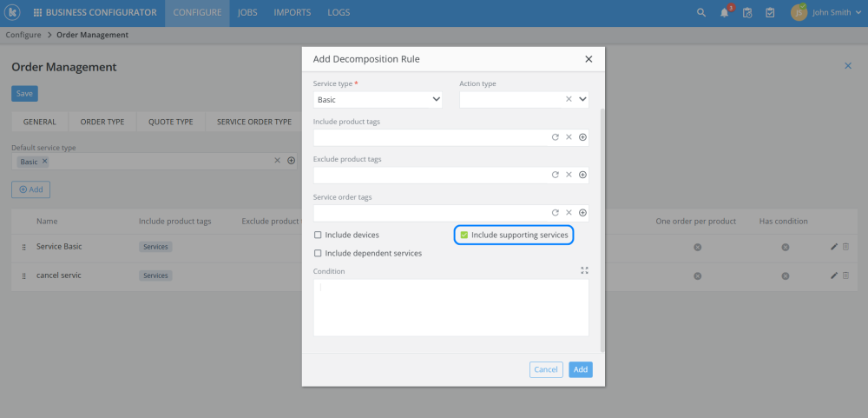Enable the Include devices checkbox
The image size is (868, 418).
pyautogui.click(x=318, y=235)
